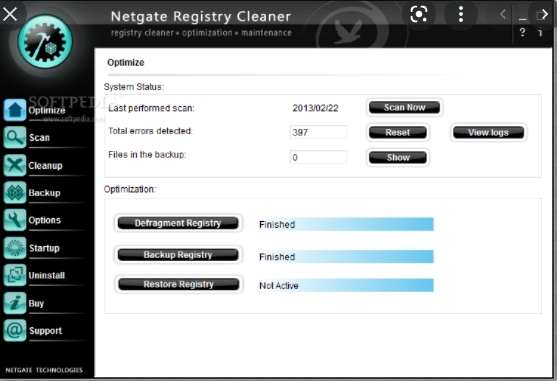Minimize the Netgate window

pos(522,18)
